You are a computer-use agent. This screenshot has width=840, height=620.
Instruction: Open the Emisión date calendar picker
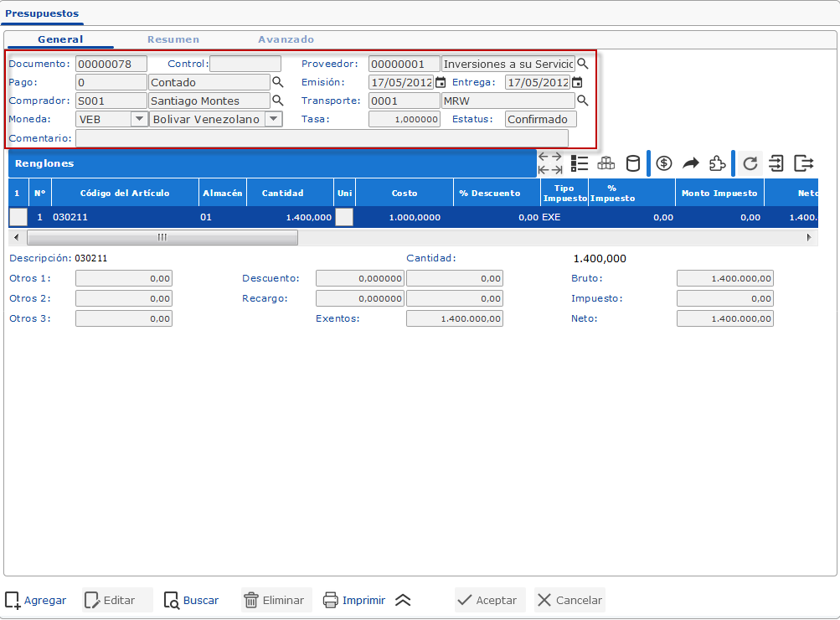click(x=441, y=83)
